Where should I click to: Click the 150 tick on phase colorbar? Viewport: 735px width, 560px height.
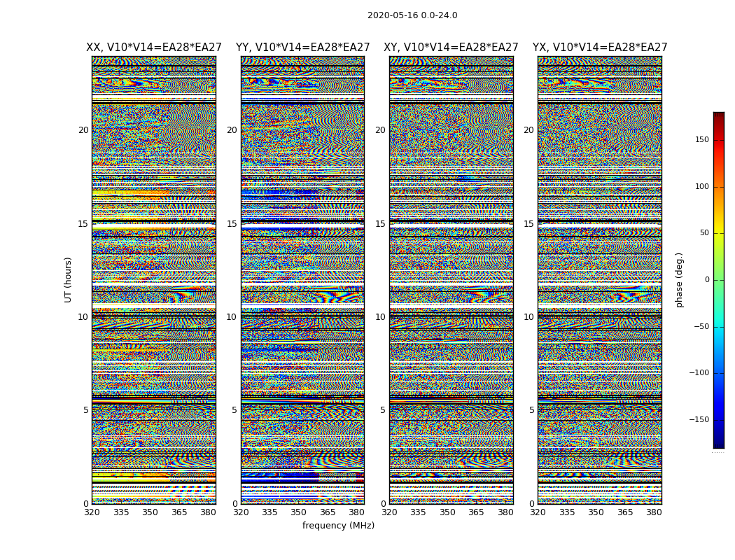702,139
